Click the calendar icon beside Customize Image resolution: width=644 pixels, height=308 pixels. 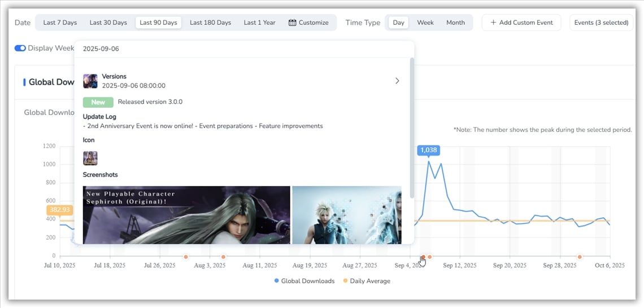click(292, 23)
